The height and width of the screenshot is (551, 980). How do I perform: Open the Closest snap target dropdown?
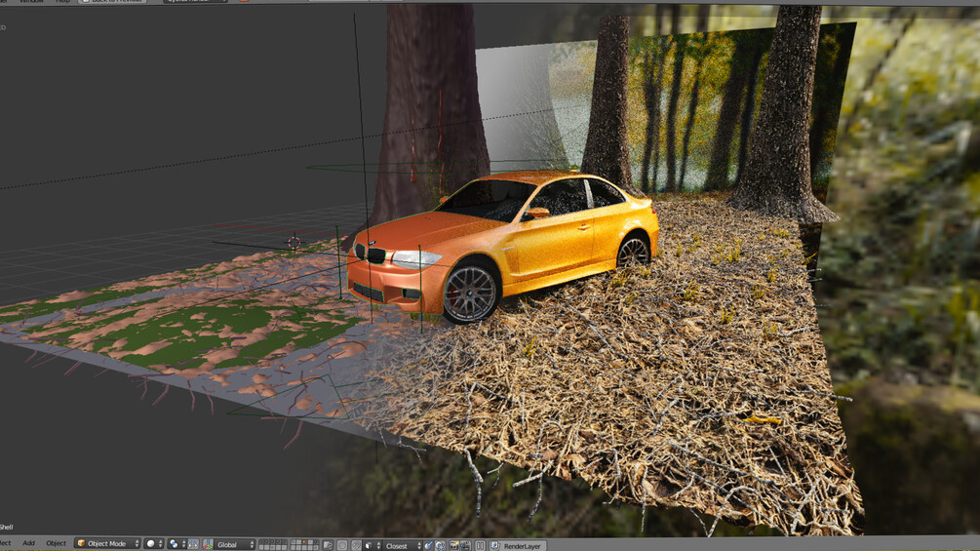403,545
